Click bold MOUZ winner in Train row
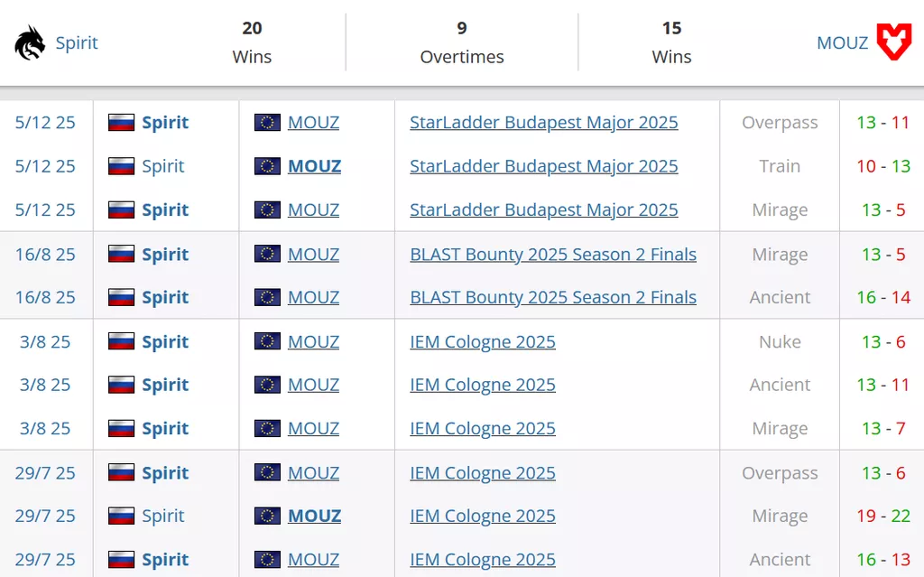This screenshot has width=924, height=577. tap(314, 166)
